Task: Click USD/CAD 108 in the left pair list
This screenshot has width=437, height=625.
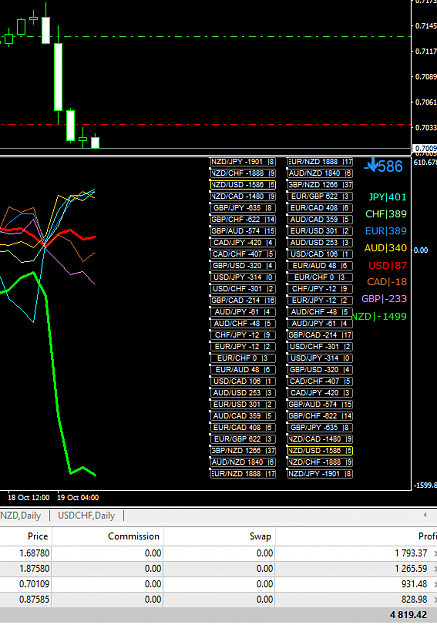Action: click(243, 381)
